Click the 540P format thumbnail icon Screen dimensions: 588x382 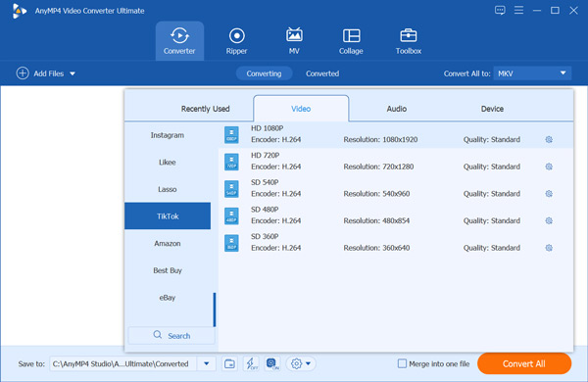231,189
